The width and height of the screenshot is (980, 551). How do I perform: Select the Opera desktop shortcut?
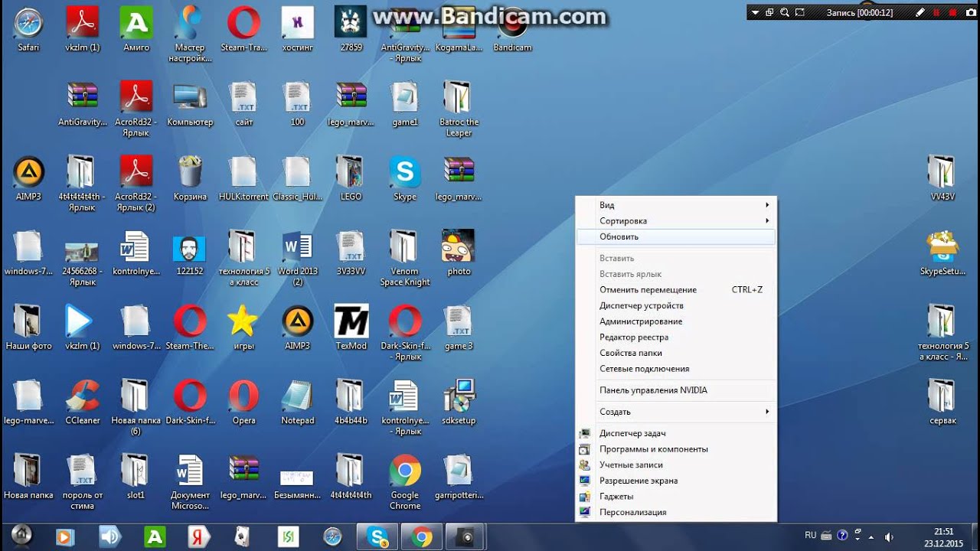point(243,402)
